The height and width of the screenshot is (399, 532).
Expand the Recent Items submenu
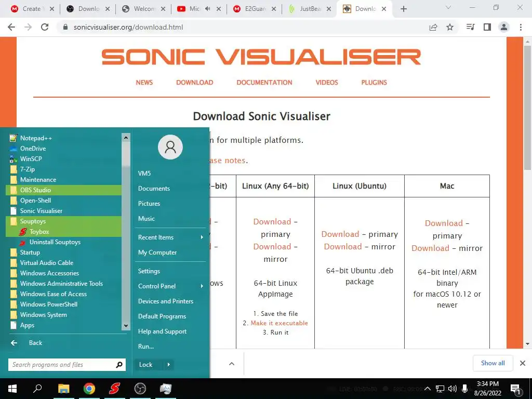(x=170, y=237)
